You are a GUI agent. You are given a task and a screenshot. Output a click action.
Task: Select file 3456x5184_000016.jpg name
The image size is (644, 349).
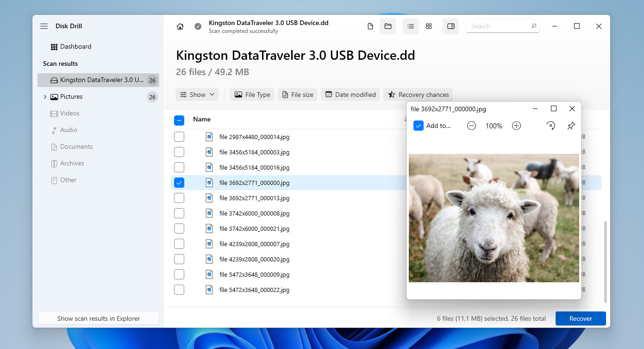pos(254,167)
